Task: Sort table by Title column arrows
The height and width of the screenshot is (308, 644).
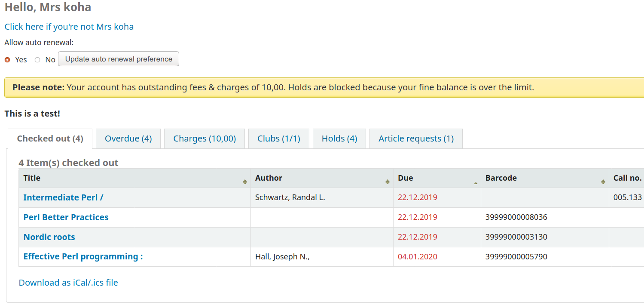Action: tap(245, 182)
